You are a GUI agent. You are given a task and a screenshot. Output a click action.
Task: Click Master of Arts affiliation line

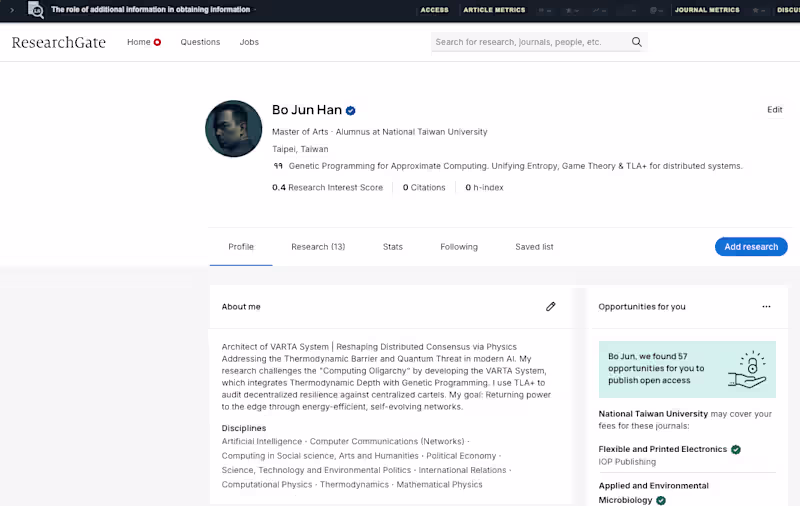tap(380, 132)
